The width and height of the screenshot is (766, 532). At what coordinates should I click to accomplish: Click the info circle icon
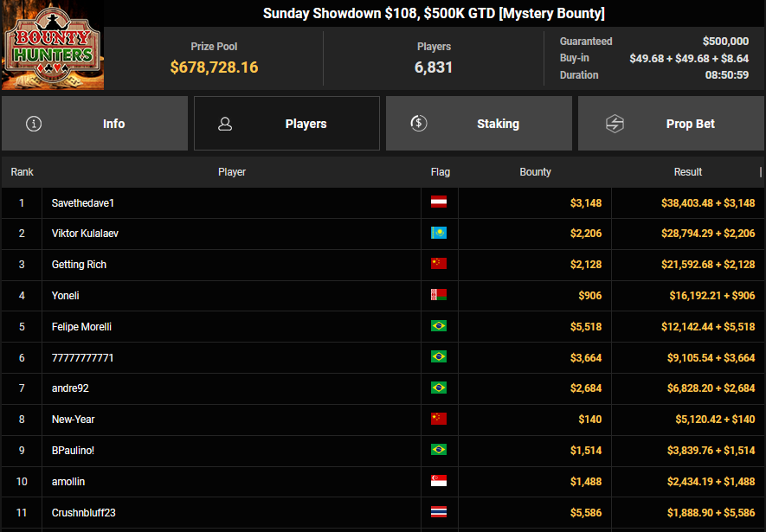34,124
